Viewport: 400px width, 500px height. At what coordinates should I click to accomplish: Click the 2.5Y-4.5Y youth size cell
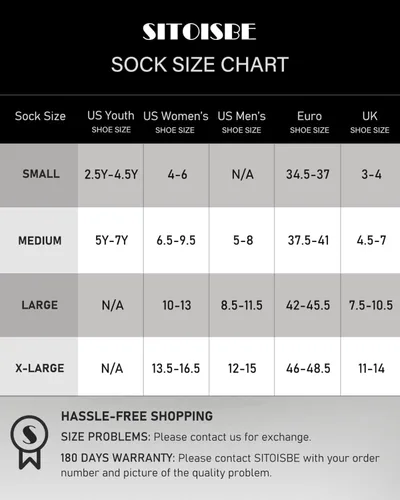111,174
